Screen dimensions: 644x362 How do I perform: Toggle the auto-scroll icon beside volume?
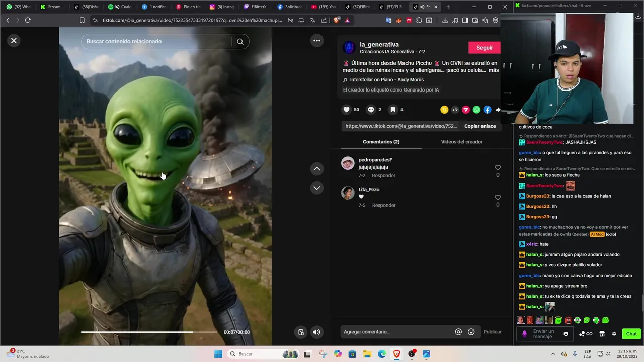pos(301,332)
